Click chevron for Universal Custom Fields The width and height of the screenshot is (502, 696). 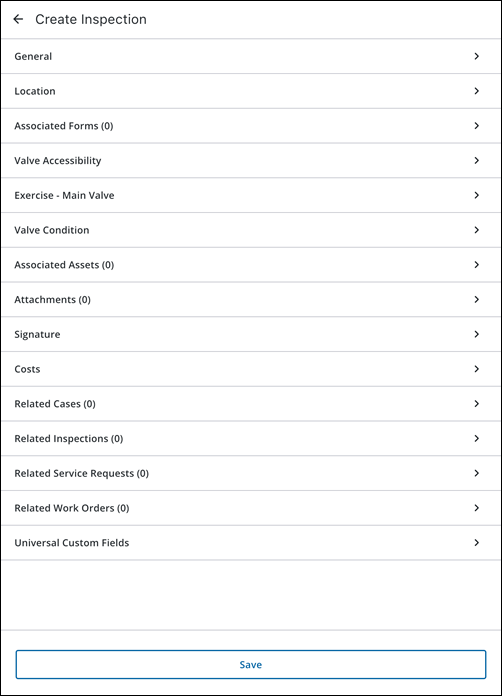pyautogui.click(x=476, y=542)
